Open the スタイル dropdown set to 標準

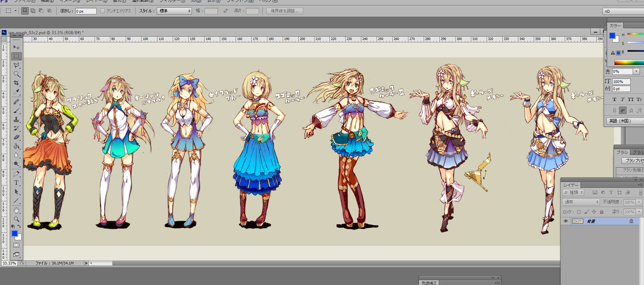coord(174,11)
